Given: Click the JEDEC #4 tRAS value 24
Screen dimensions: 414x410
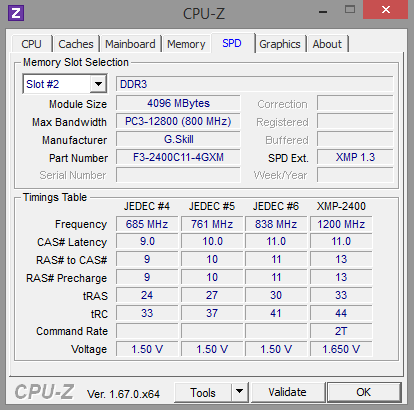Looking at the screenshot, I should point(147,295).
